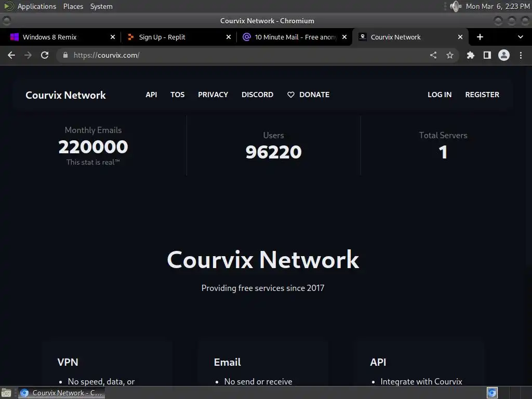Share this page via share icon
The image size is (532, 399).
tap(433, 55)
